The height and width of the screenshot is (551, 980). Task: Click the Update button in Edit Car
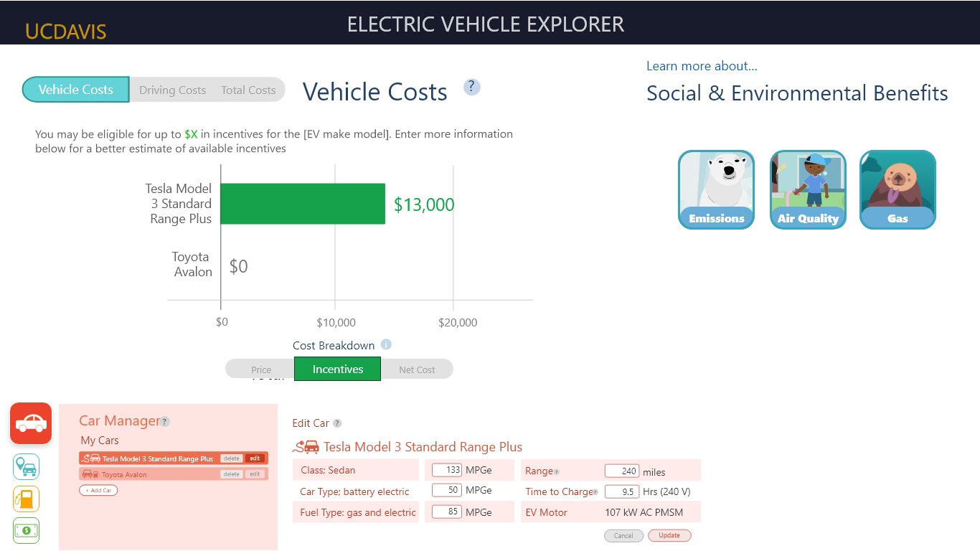[669, 535]
